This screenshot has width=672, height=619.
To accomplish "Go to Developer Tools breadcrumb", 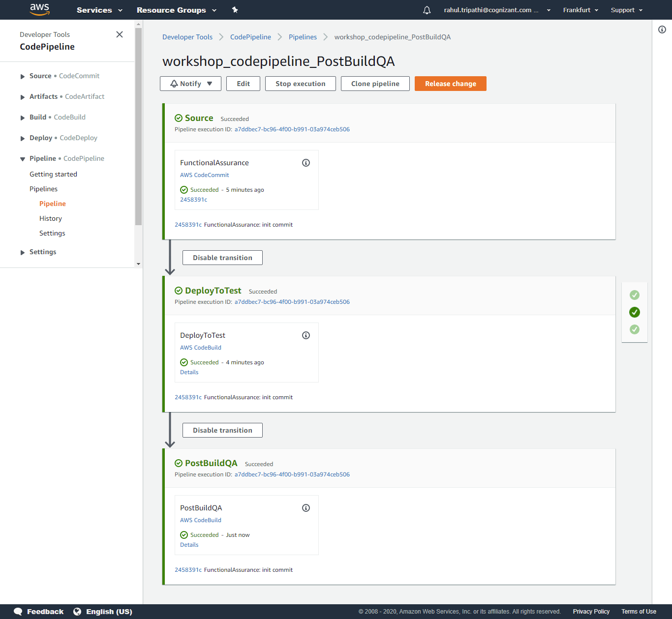I will coord(187,37).
